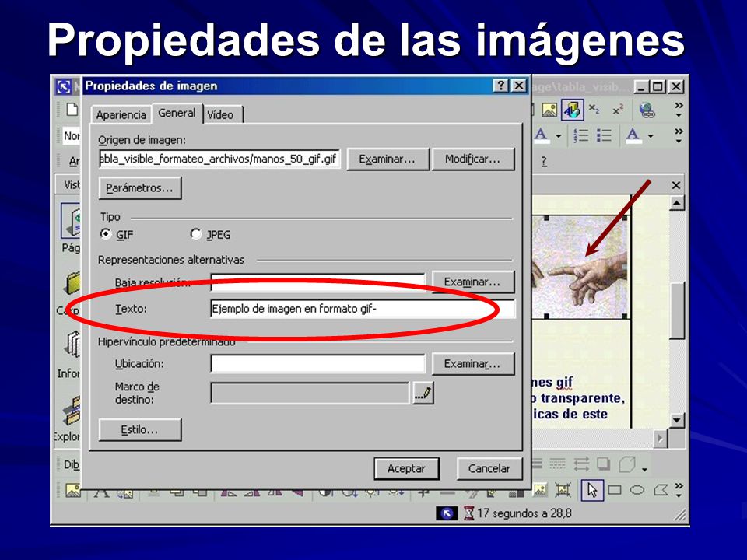Screen dimensions: 747x560
Task: Click the resample picture icon in pictures toolbar
Action: tap(563, 490)
